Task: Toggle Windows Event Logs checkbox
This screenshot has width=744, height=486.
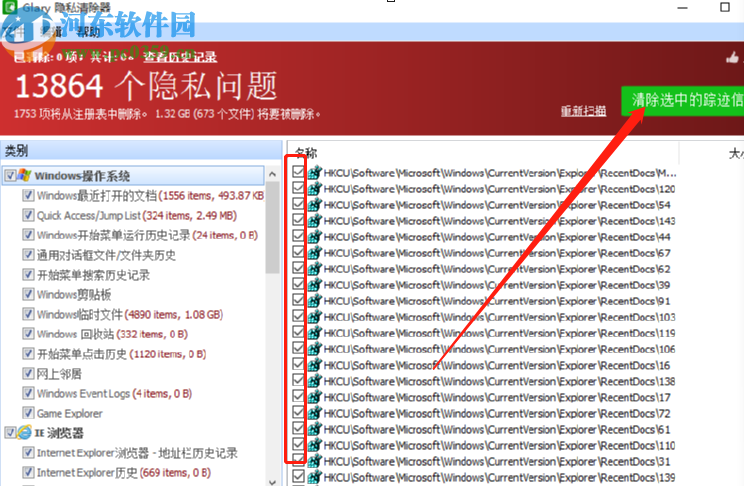Action: pos(28,393)
